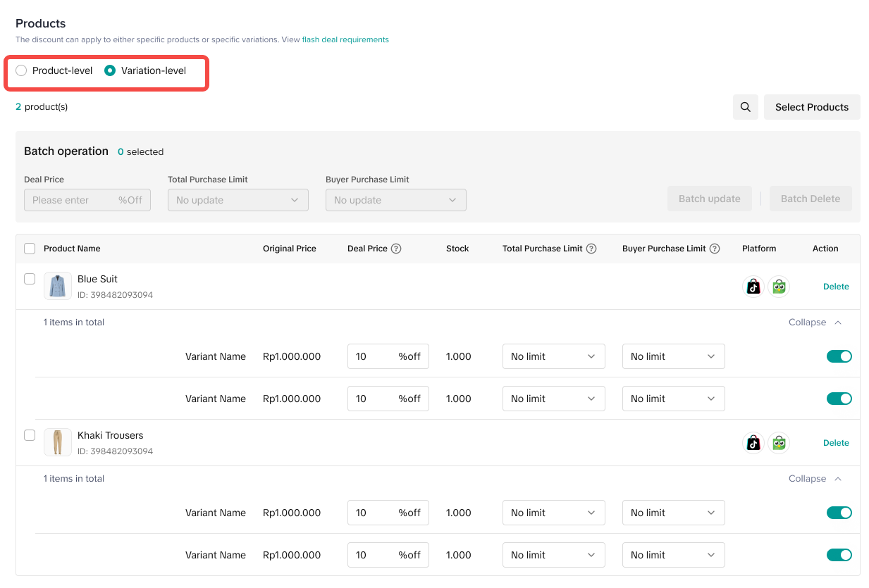Click the TikTok Shop icon for Khaki Trousers
The width and height of the screenshot is (869, 588).
coord(753,443)
